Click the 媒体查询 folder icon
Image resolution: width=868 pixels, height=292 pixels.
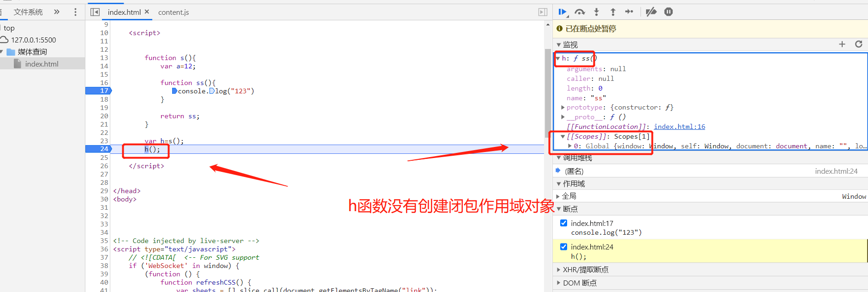[x=11, y=52]
